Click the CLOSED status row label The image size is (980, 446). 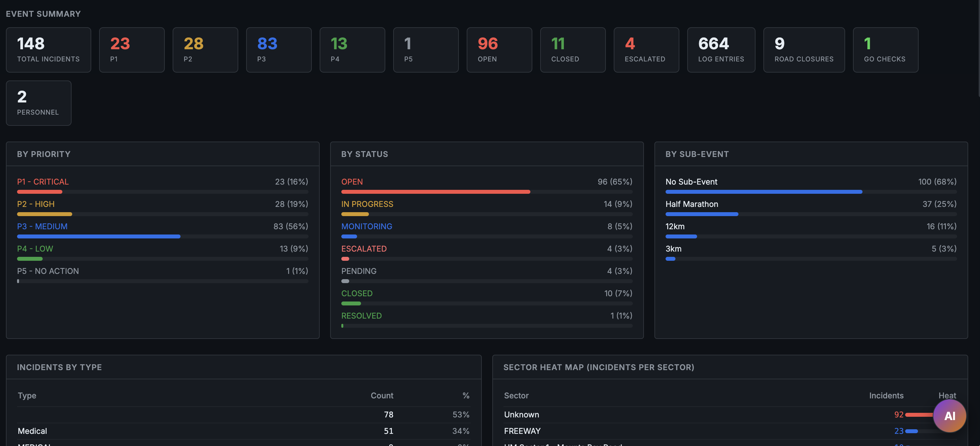pos(357,293)
